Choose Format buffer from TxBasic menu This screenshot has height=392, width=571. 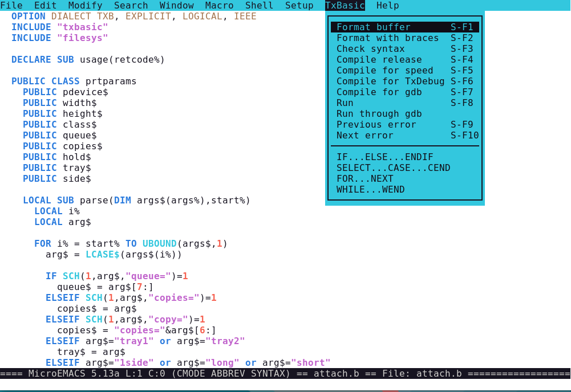pos(404,27)
